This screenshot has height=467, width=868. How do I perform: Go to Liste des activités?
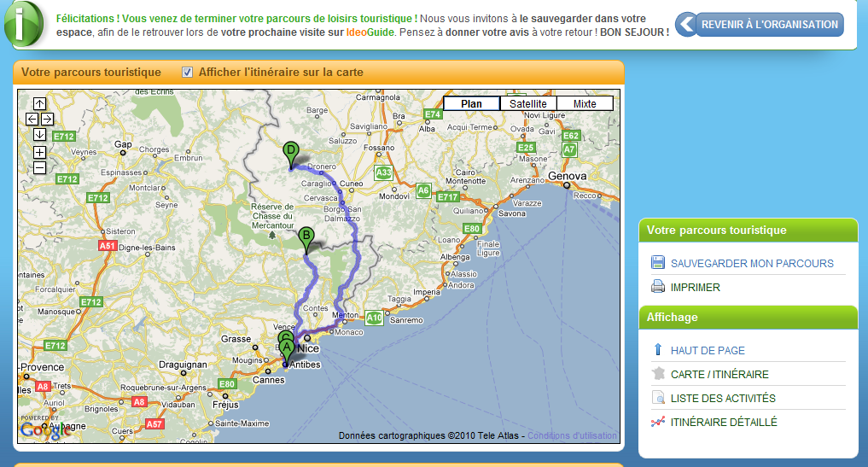click(723, 398)
